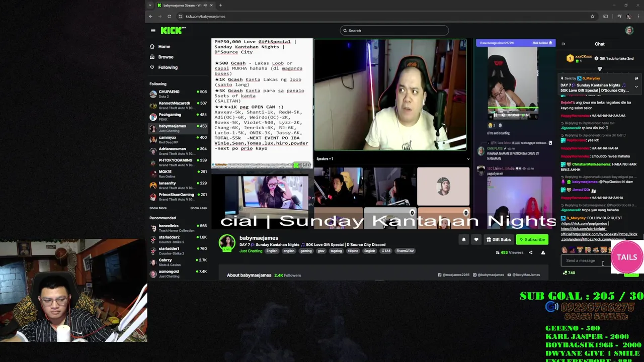Click babymaejames live avatar below stream
The width and height of the screenshot is (644, 362).
[227, 243]
